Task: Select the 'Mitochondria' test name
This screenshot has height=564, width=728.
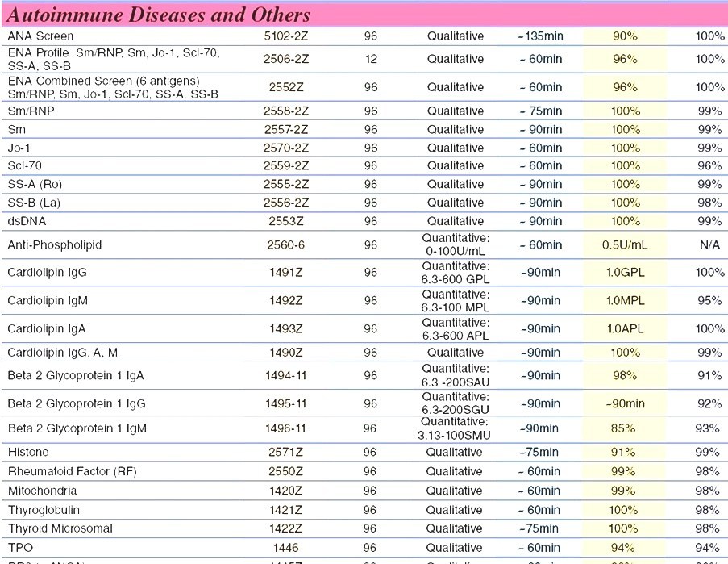Action: coord(42,491)
